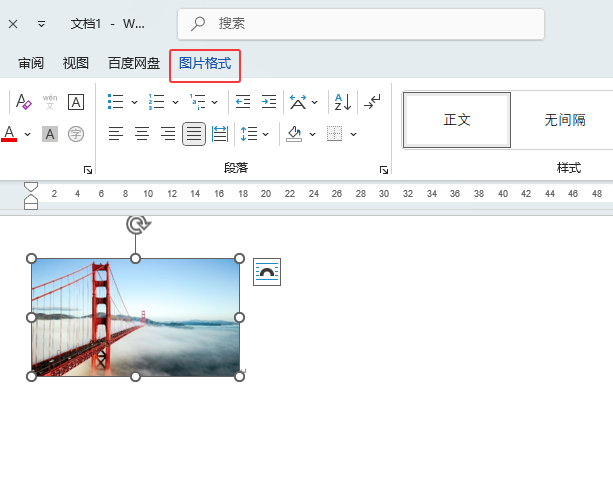The height and width of the screenshot is (483, 613).
Task: Click the picture rotation handle
Action: 138,224
